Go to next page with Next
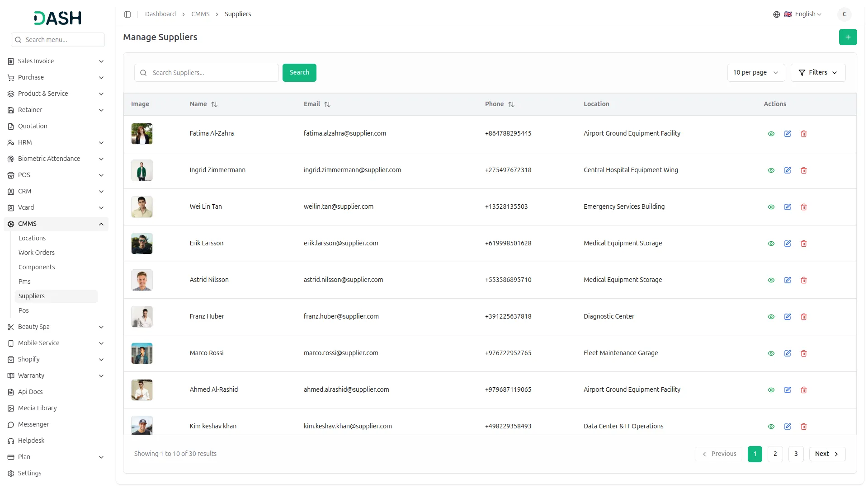The width and height of the screenshot is (868, 488). (x=826, y=454)
